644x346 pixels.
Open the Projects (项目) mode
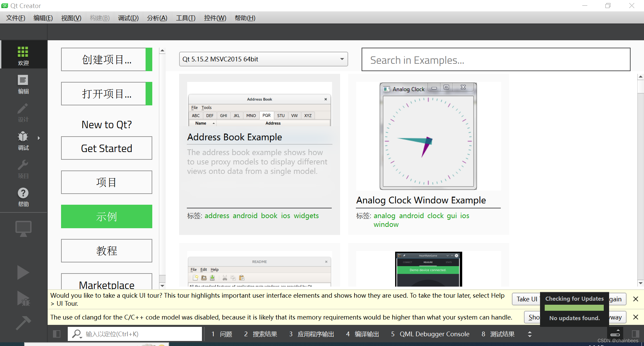[23, 168]
